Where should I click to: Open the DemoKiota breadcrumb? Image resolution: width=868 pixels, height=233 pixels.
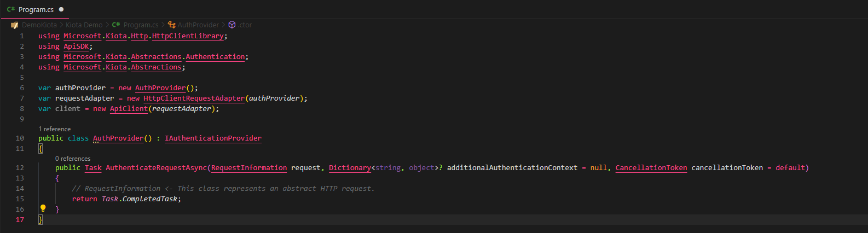tap(39, 25)
